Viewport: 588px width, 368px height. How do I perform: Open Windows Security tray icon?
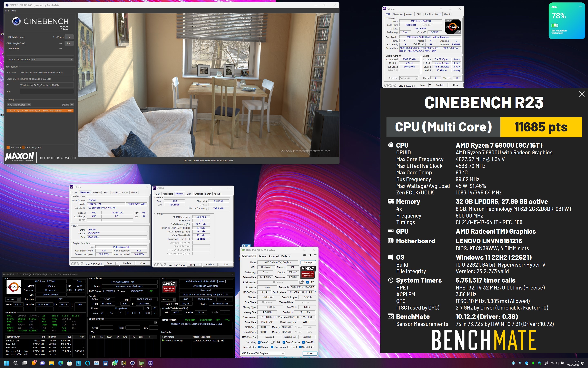pyautogui.click(x=540, y=363)
